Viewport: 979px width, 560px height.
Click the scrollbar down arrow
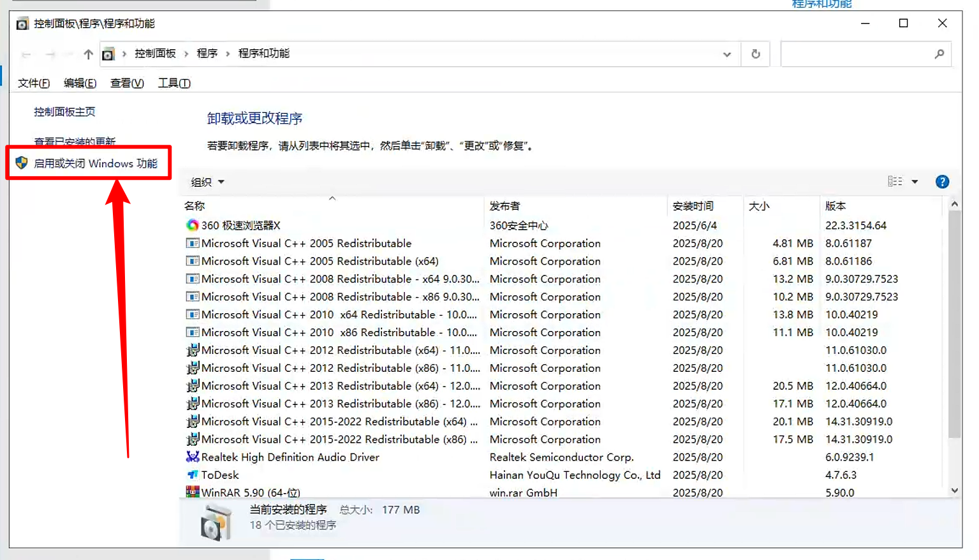click(954, 490)
